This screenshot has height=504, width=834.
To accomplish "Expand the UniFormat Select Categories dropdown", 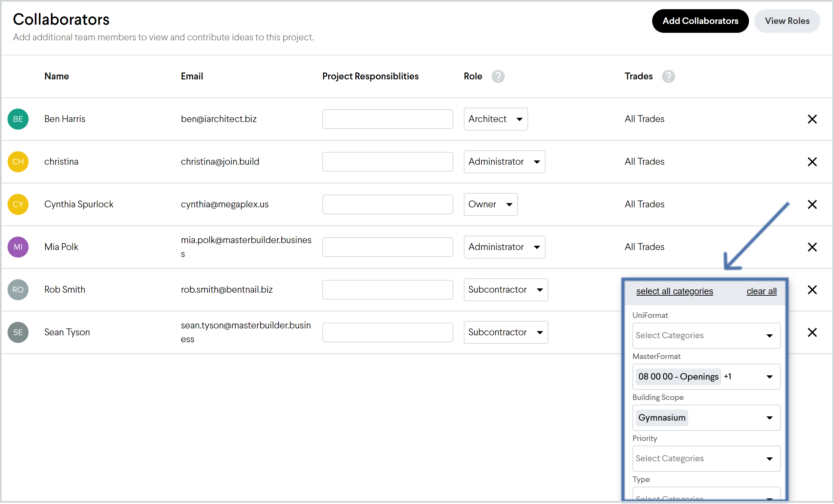I will pyautogui.click(x=706, y=336).
